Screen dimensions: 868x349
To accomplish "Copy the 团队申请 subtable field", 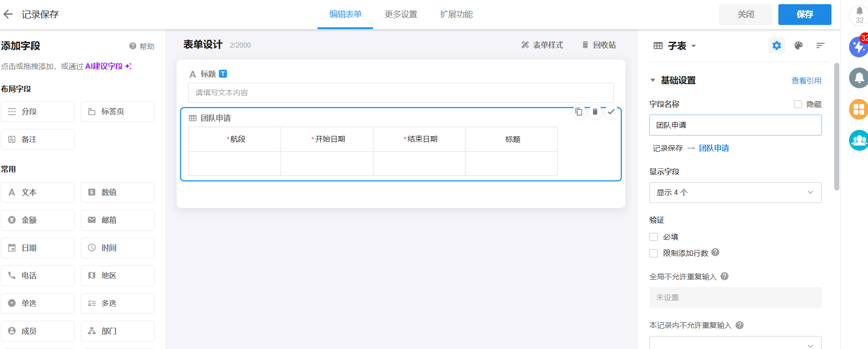I will (x=579, y=111).
